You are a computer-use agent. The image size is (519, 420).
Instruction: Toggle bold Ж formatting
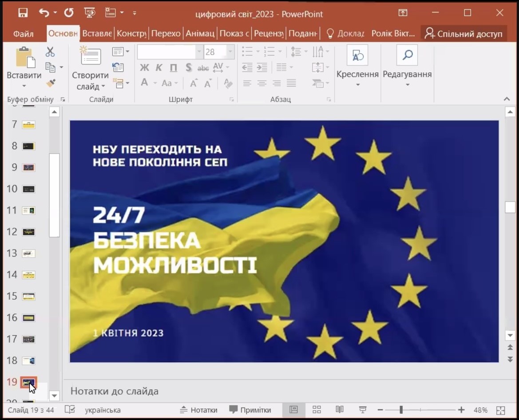click(144, 68)
